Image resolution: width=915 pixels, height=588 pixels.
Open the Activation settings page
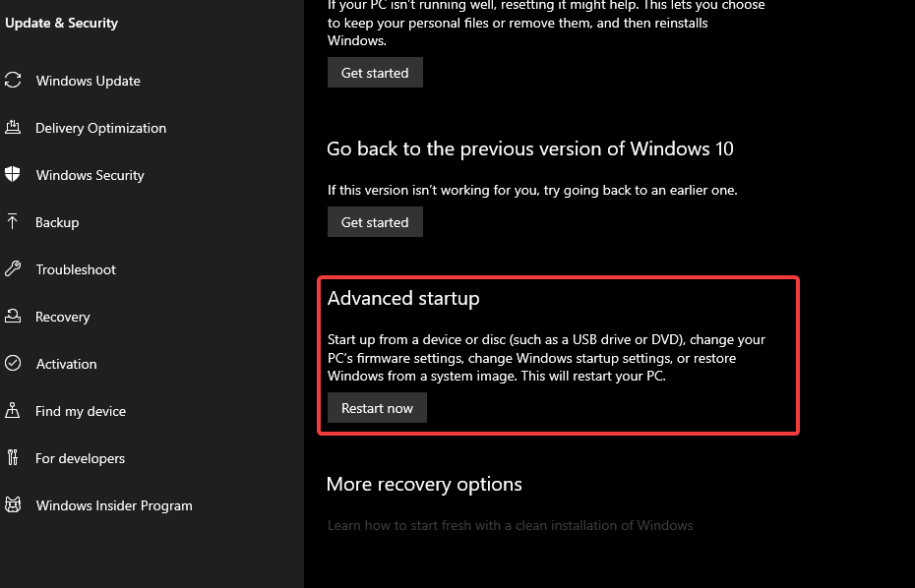[66, 364]
